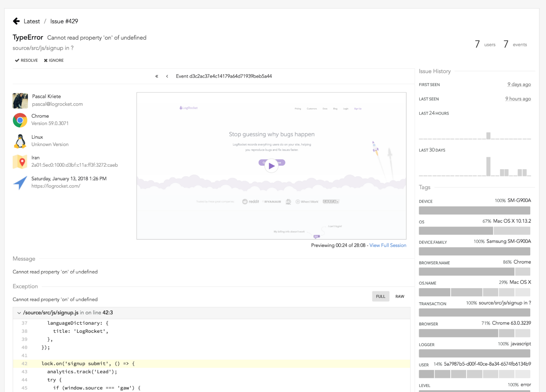Go to previous event chevron
The width and height of the screenshot is (546, 392).
[x=167, y=76]
